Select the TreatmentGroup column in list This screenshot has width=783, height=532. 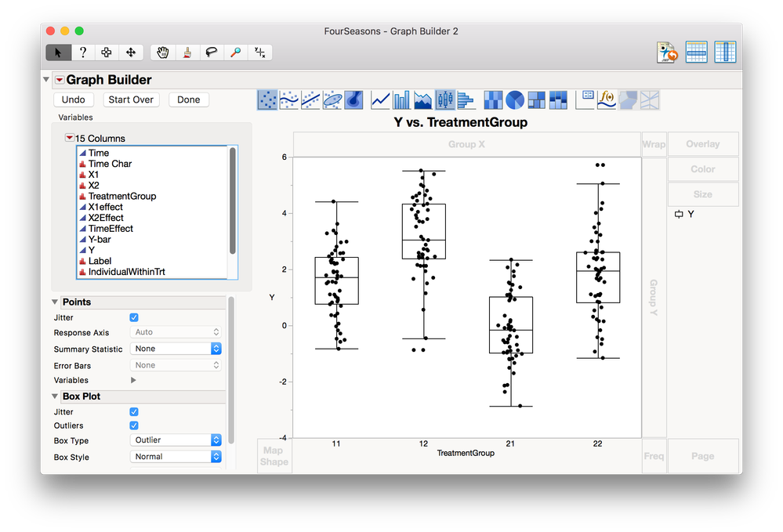[x=152, y=196]
